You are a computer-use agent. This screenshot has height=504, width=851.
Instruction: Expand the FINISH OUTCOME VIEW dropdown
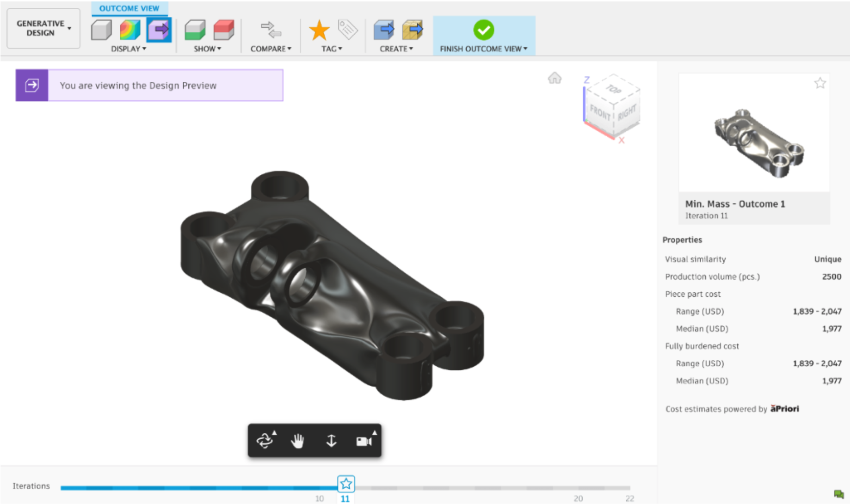(484, 49)
